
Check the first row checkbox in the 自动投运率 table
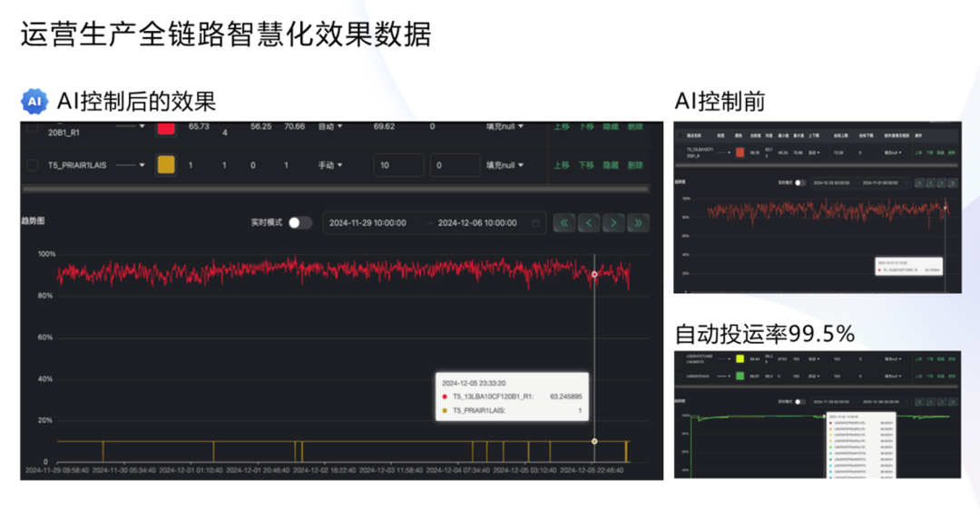[680, 359]
